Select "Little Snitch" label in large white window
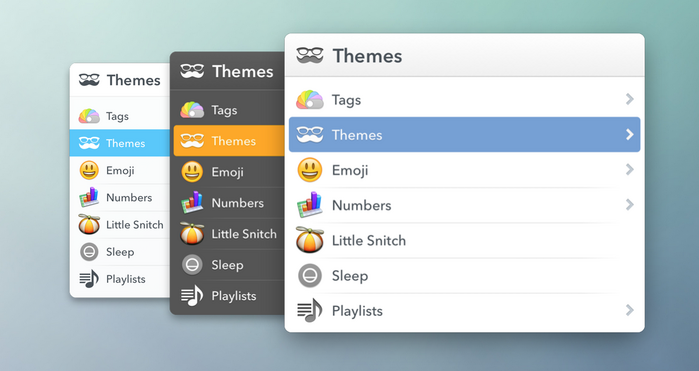This screenshot has width=699, height=371. point(369,240)
